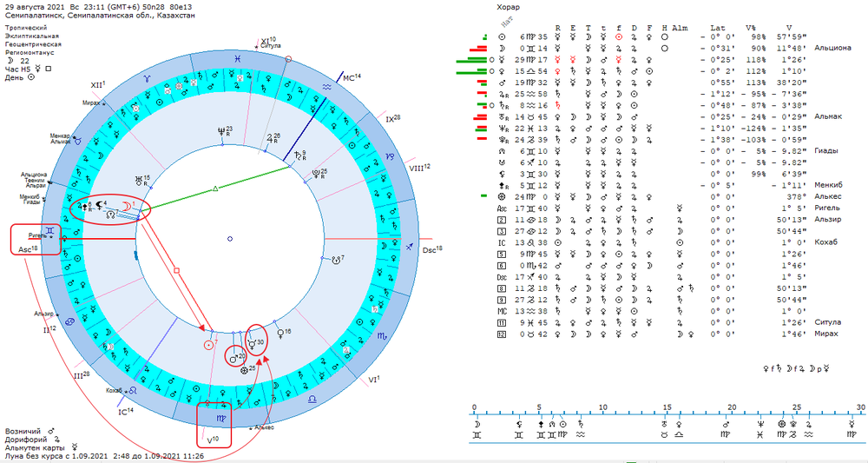The width and height of the screenshot is (868, 463).
Task: Click the Libra sign on the outer zodiac ring
Action: click(312, 398)
